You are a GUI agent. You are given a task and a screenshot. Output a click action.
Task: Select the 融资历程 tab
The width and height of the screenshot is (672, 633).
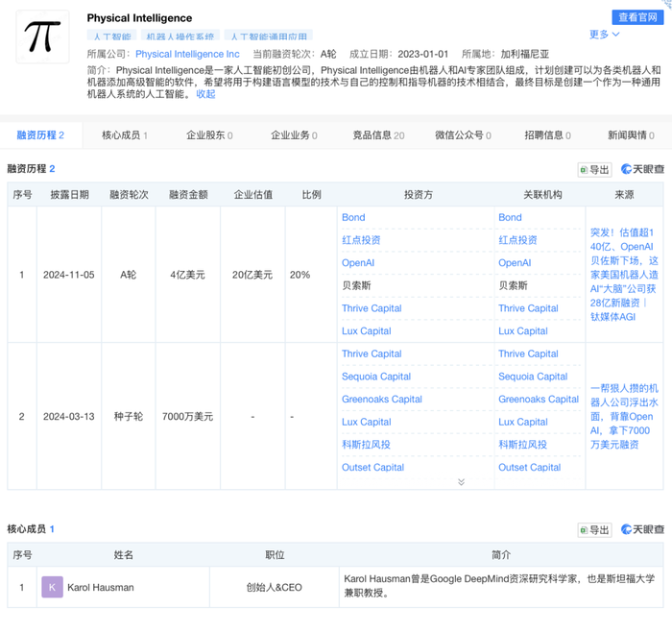tap(40, 135)
